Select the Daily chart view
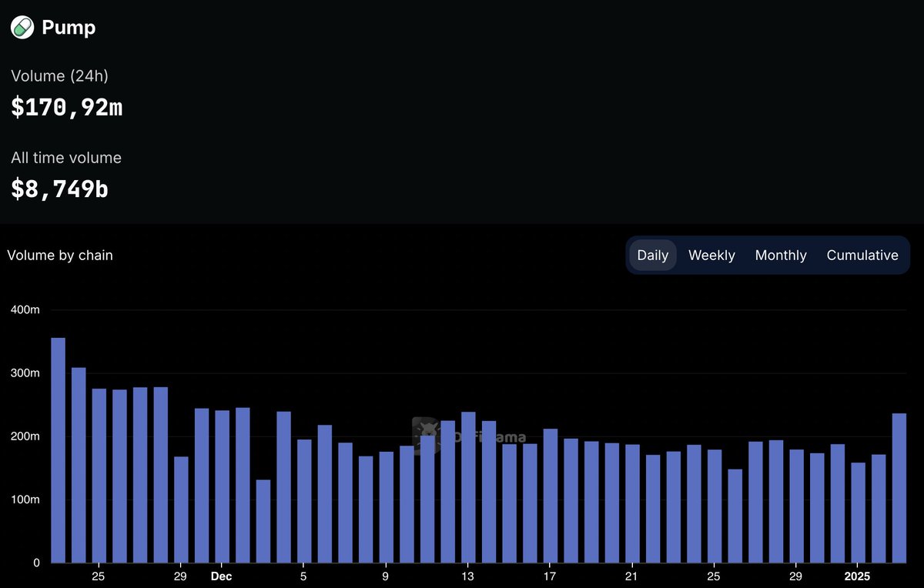This screenshot has width=924, height=588. [x=653, y=256]
